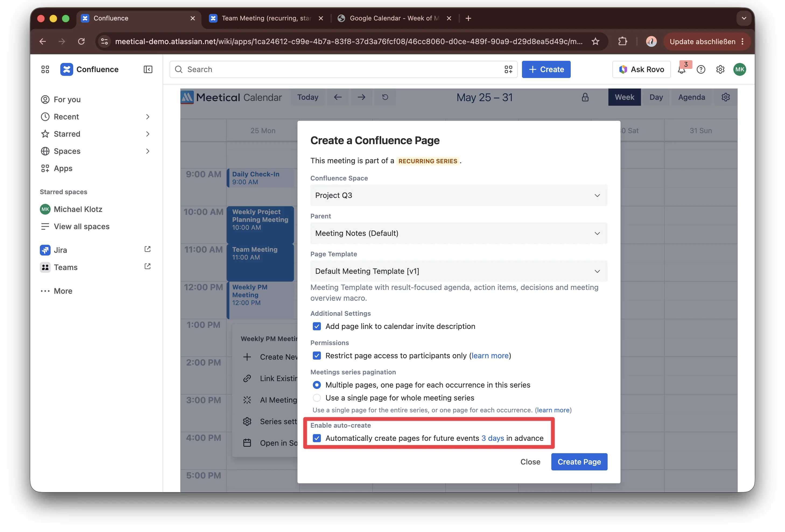The width and height of the screenshot is (785, 532).
Task: Toggle Restrict page access to participants checkbox
Action: click(x=317, y=356)
